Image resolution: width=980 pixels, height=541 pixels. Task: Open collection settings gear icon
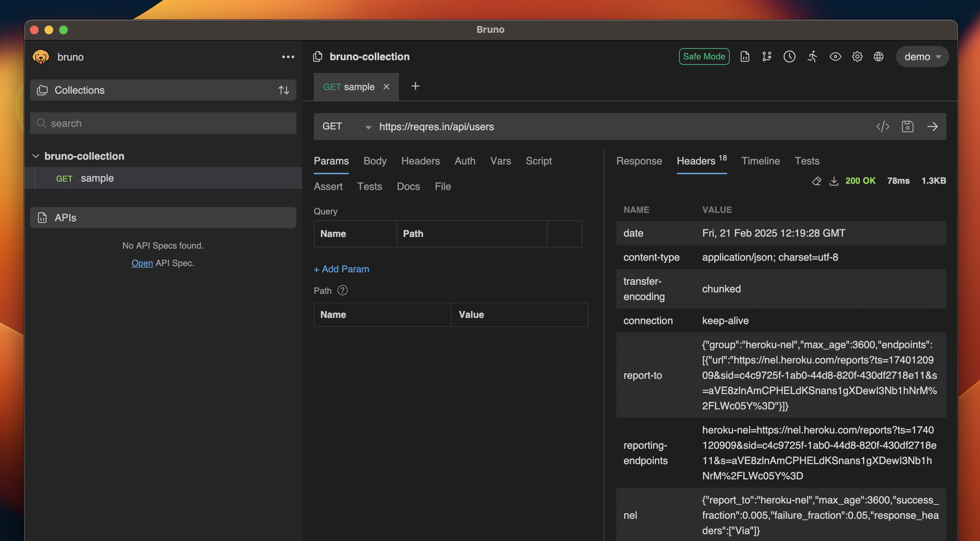pyautogui.click(x=857, y=57)
